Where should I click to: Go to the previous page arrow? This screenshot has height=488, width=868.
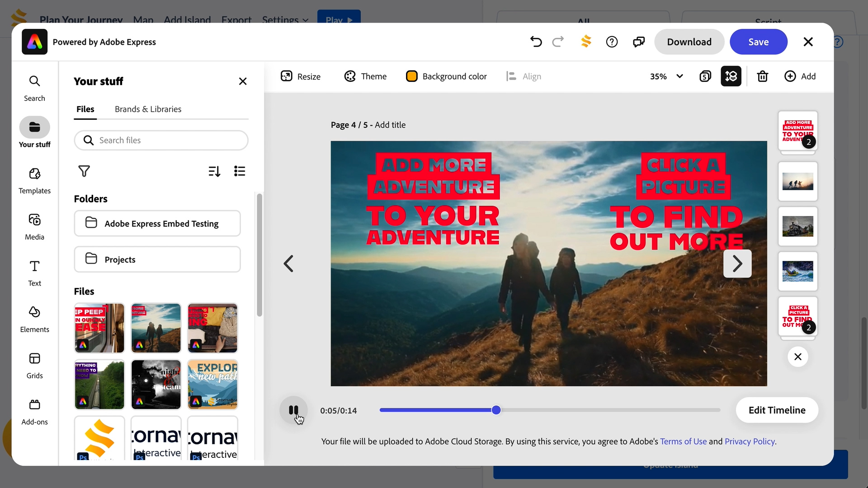[288, 263]
